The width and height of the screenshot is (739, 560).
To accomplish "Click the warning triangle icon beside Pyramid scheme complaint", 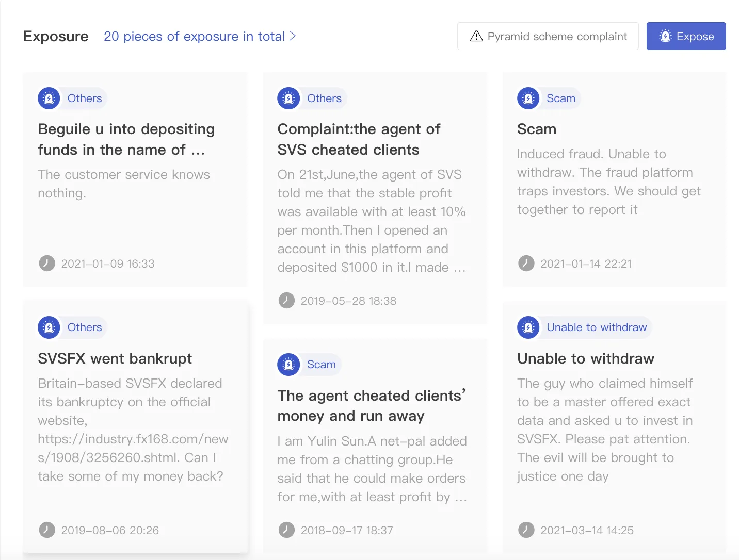I will [476, 36].
